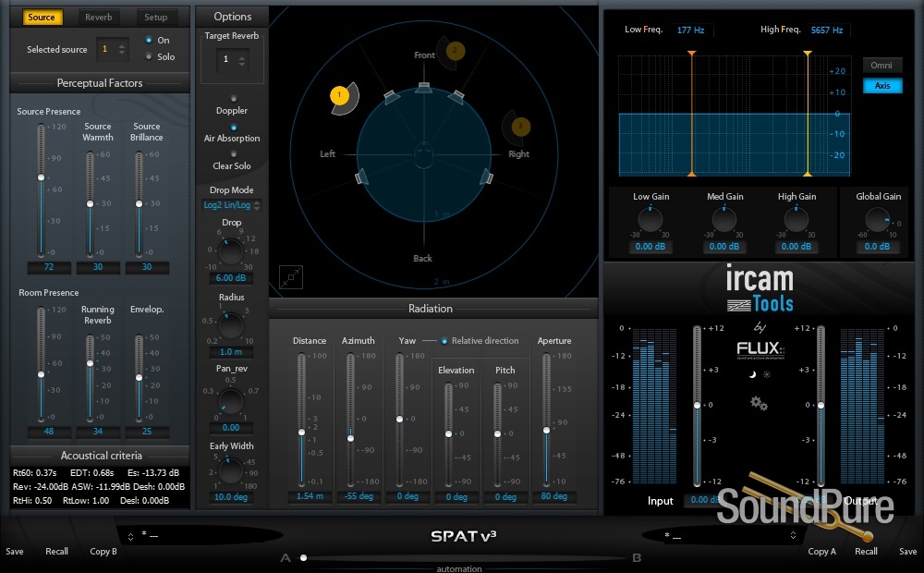Image resolution: width=924 pixels, height=573 pixels.
Task: Change Selected source stepper value
Action: [122, 50]
